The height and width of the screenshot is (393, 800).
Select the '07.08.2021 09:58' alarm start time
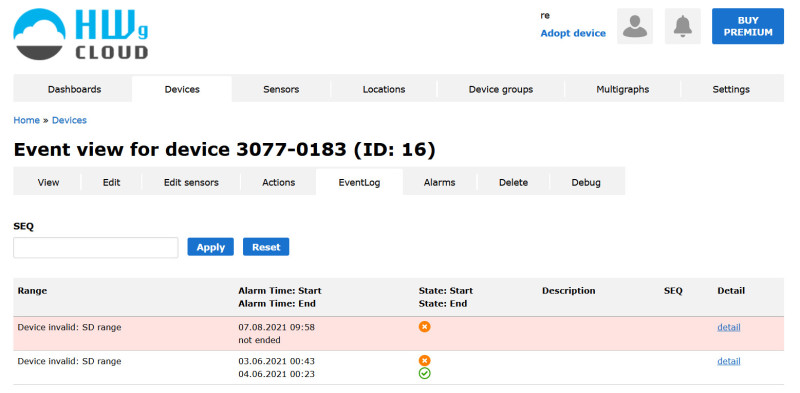[x=277, y=327]
